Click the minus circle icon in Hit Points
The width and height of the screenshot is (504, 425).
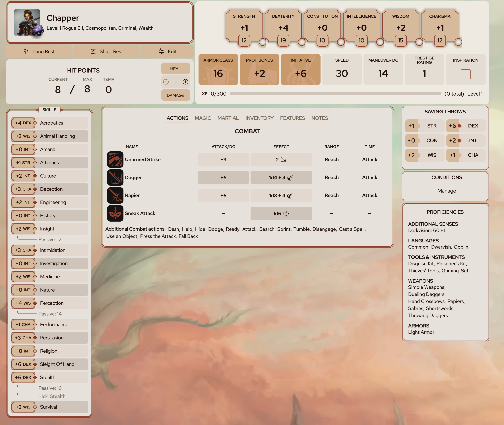166,82
